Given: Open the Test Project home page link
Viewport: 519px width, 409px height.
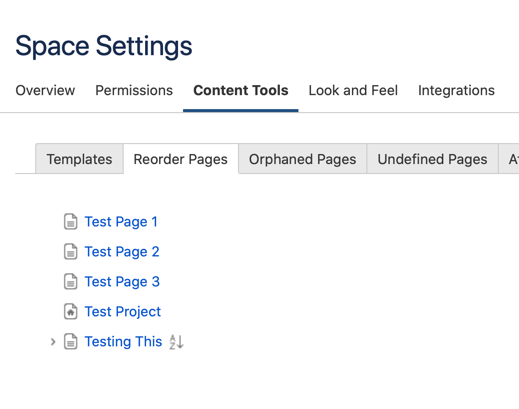Looking at the screenshot, I should click(123, 312).
